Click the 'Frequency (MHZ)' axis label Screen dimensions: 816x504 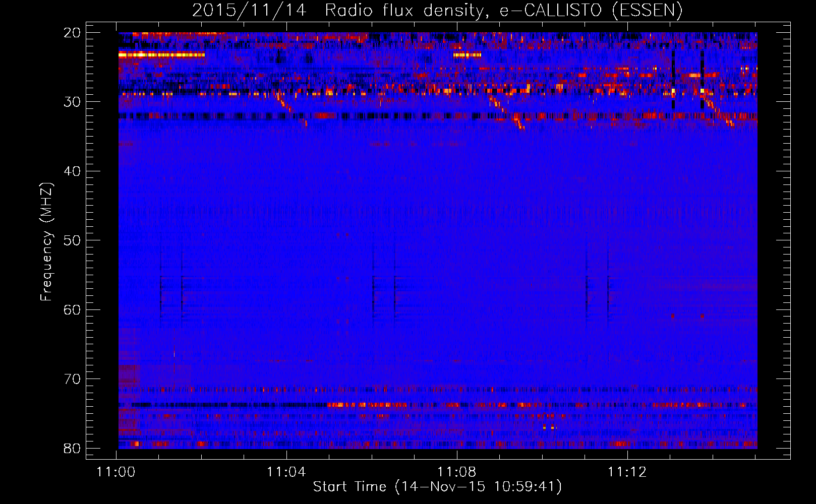(x=46, y=242)
